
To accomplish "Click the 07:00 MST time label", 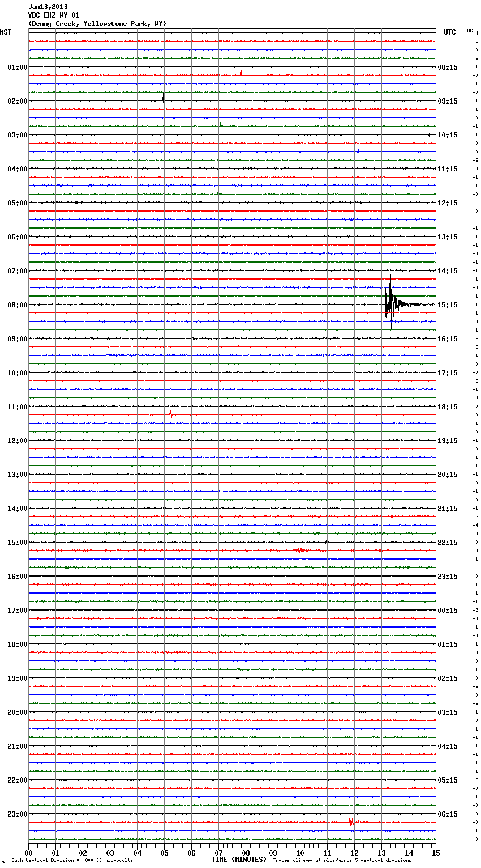I will coord(18,271).
